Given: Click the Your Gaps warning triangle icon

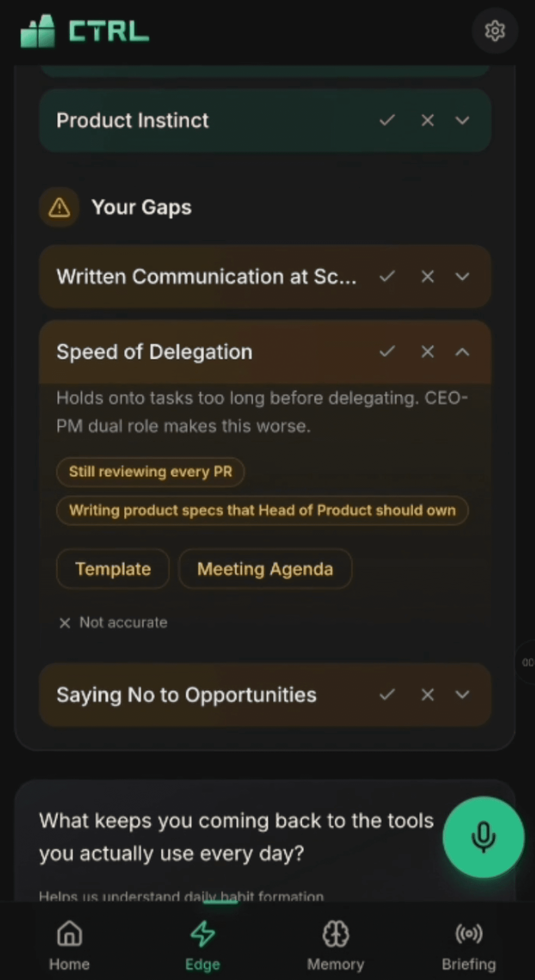Looking at the screenshot, I should (x=59, y=208).
